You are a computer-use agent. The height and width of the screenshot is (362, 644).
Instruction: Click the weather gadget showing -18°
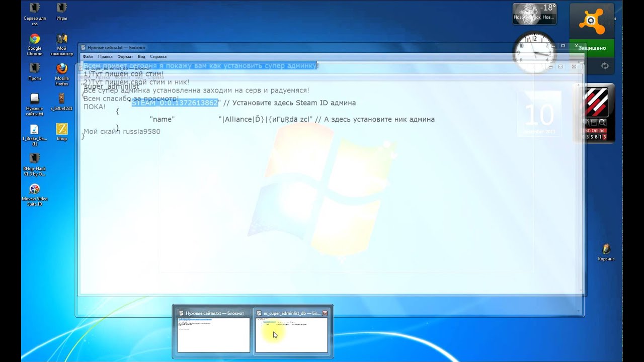534,14
